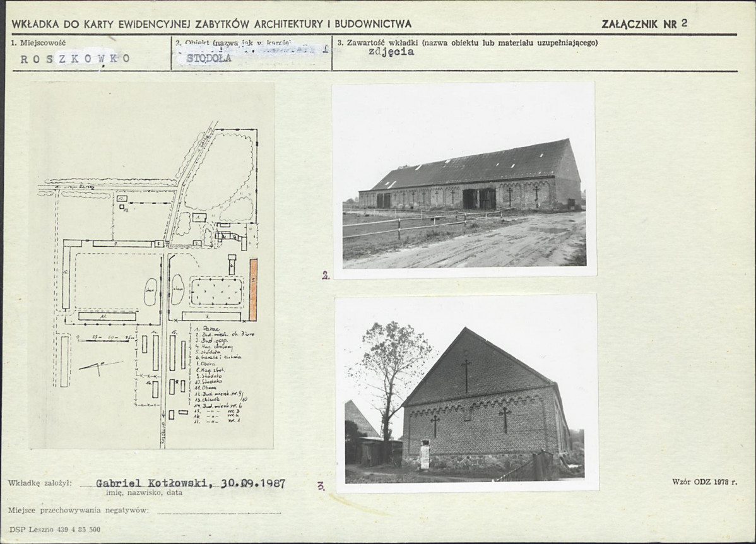The width and height of the screenshot is (756, 544).
Task: Open the photo of the long barn side
Action: (x=464, y=179)
